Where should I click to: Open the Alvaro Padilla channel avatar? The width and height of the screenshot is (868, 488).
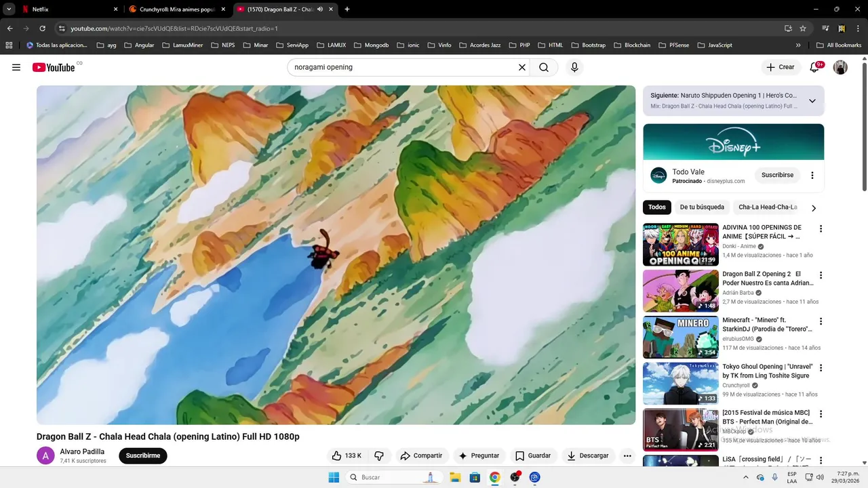[x=45, y=455]
